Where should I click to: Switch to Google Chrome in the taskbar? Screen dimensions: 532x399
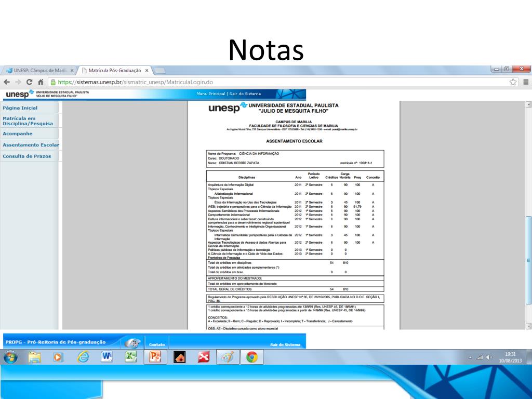[x=252, y=357]
